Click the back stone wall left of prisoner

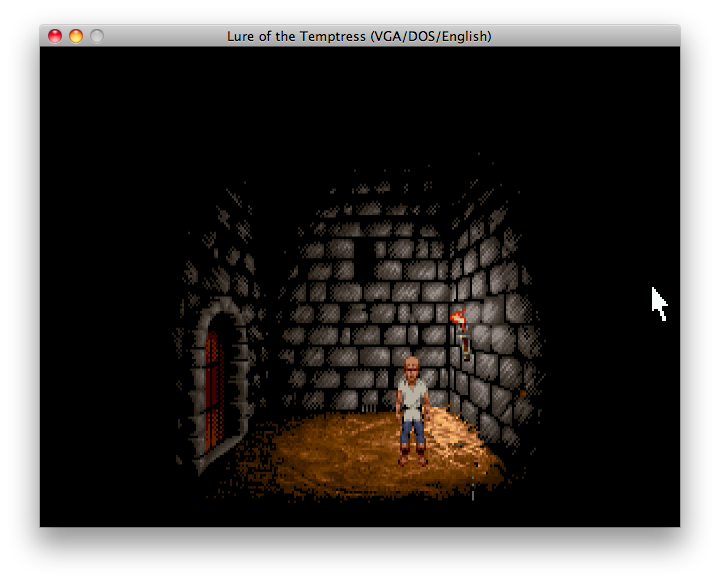[330, 340]
